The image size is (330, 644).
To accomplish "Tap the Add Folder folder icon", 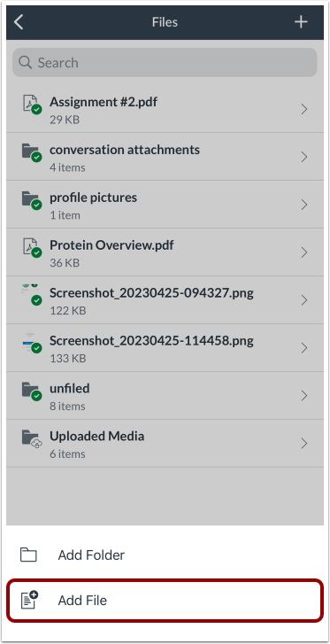I will (28, 555).
